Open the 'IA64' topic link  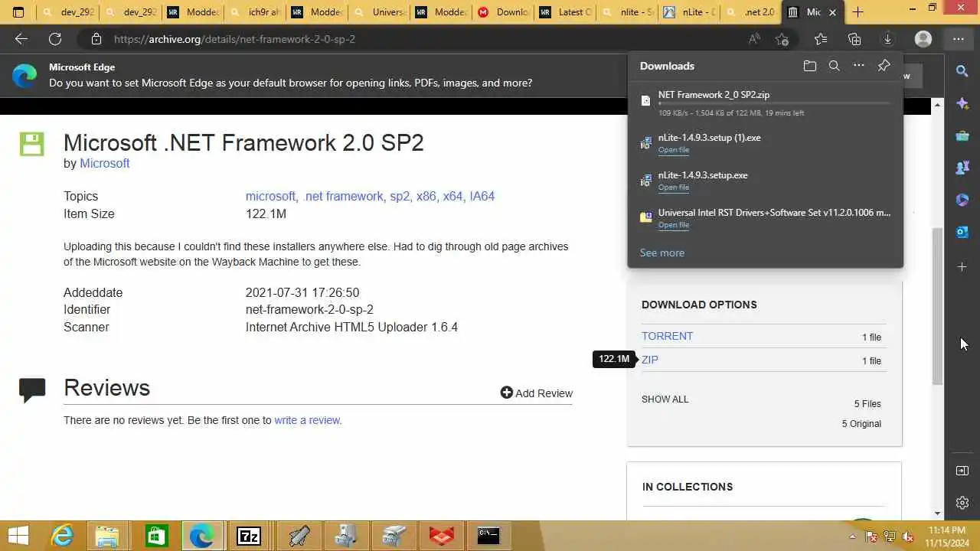(x=482, y=196)
